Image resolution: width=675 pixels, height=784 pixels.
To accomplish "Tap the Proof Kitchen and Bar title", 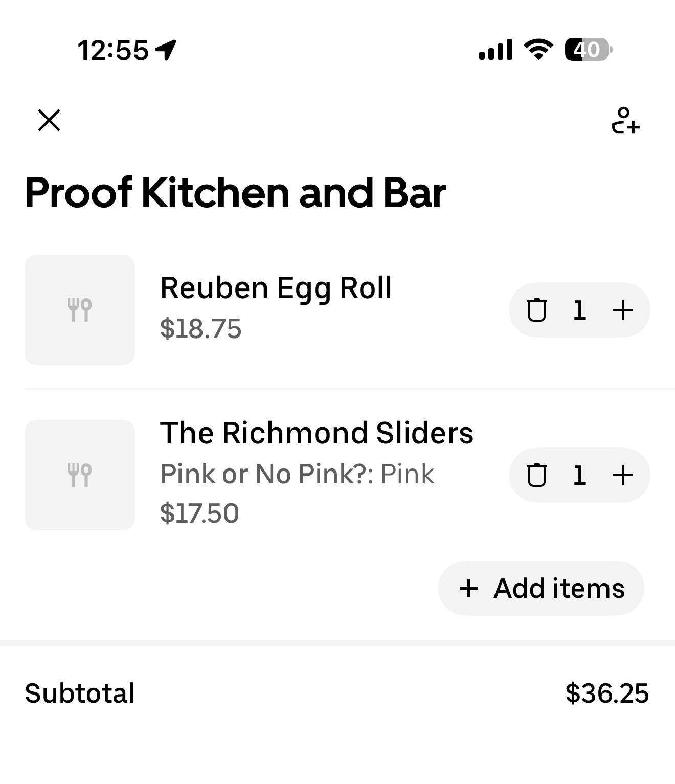I will tap(235, 193).
